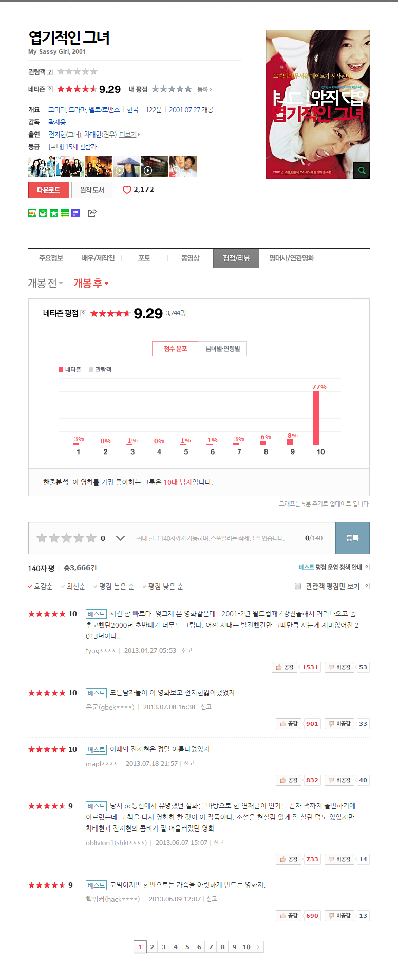Screen dimensions: 398x980
Task: Click the poster magnifier zoom icon
Action: point(362,171)
